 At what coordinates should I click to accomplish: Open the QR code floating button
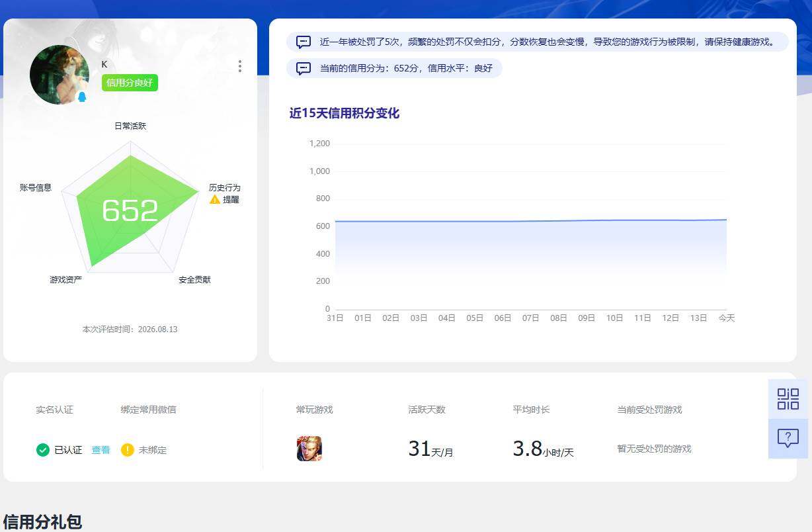point(788,399)
